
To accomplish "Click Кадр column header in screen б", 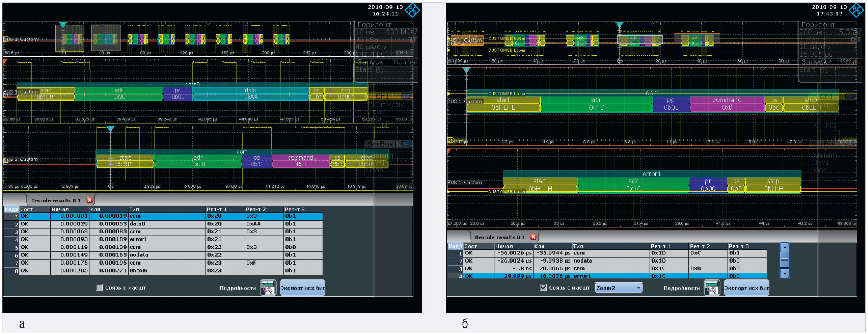I will 455,246.
